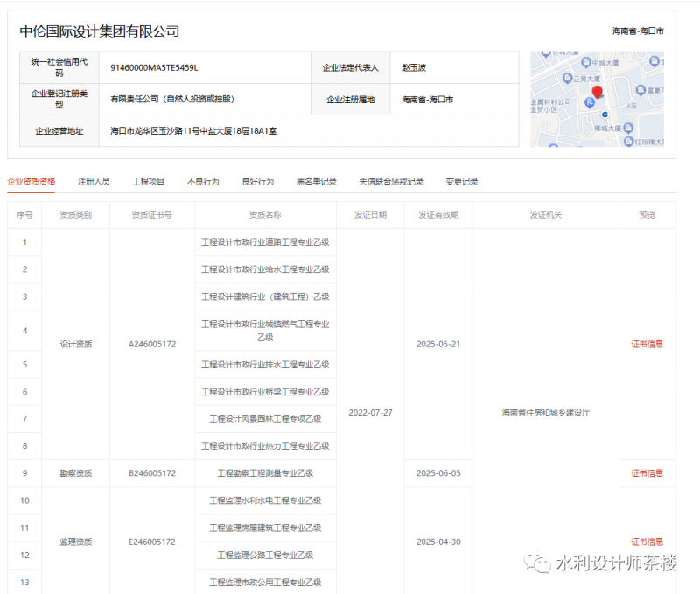Show the 黑名单记录 tab

(317, 182)
